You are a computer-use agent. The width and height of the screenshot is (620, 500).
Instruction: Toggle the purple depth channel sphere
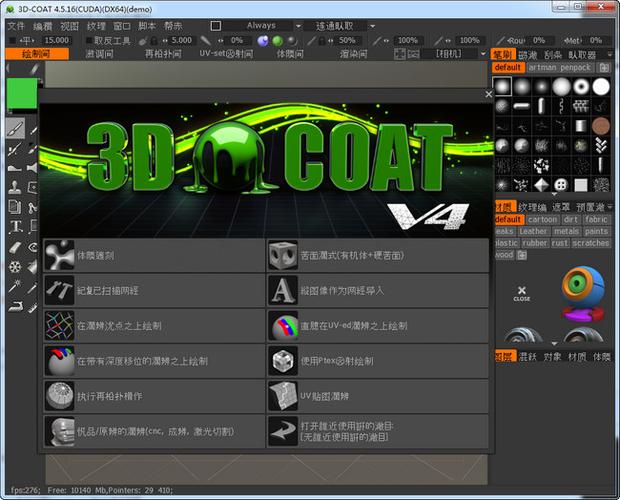[263, 40]
